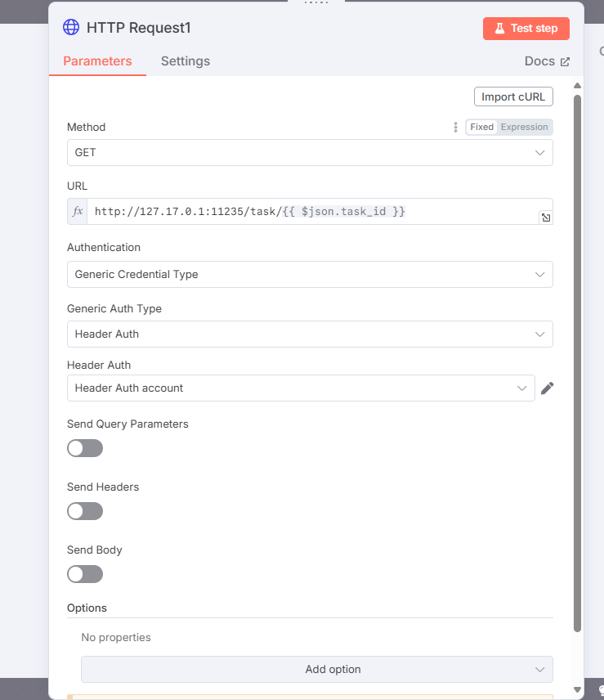
Task: Enable Send Query Parameters toggle
Action: tap(85, 448)
